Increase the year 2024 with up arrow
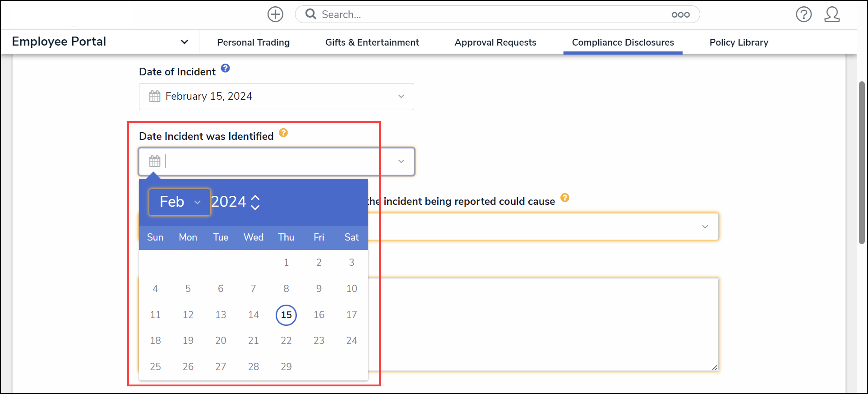 coord(255,197)
